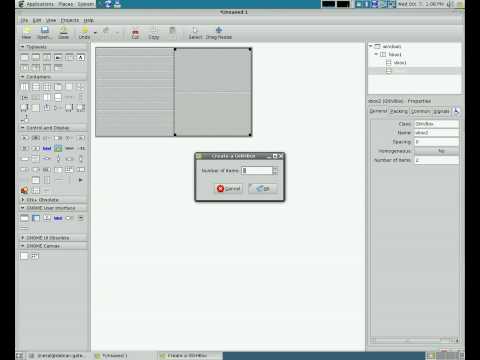Click the show desktop icon in bottom panel
480x360 pixels.
click(x=19, y=356)
